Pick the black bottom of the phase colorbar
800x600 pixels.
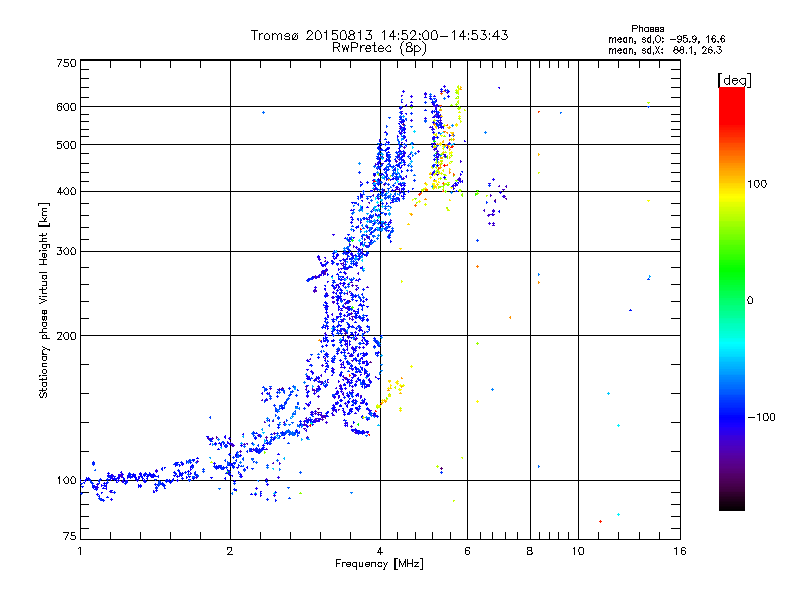[732, 503]
